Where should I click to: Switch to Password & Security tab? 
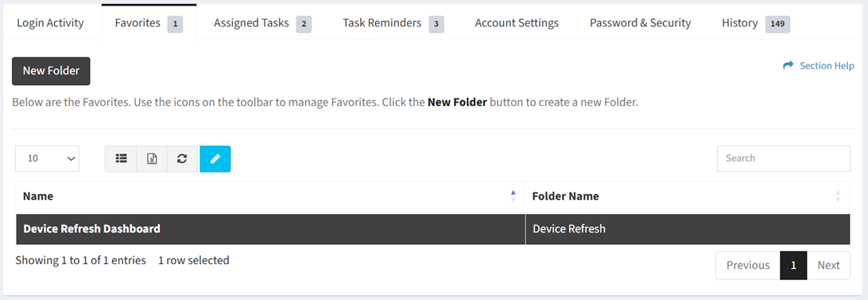[x=640, y=23]
